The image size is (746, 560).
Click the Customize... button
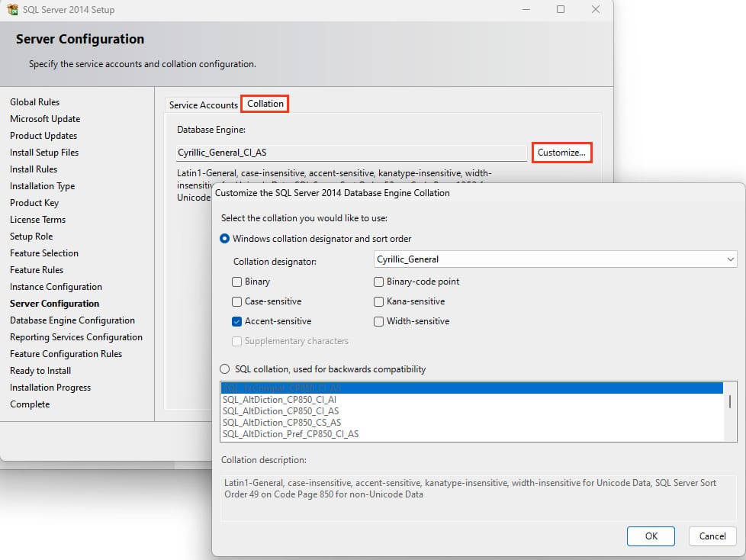(561, 153)
